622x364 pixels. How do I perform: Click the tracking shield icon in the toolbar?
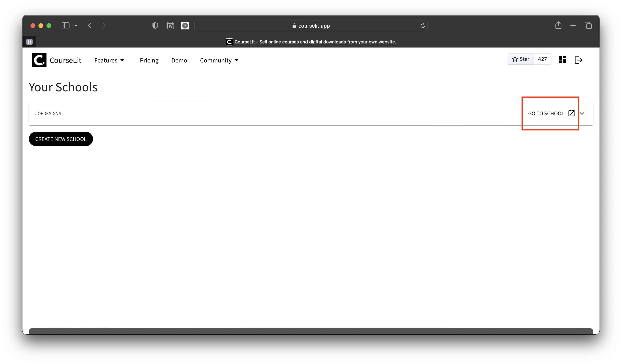pyautogui.click(x=155, y=25)
